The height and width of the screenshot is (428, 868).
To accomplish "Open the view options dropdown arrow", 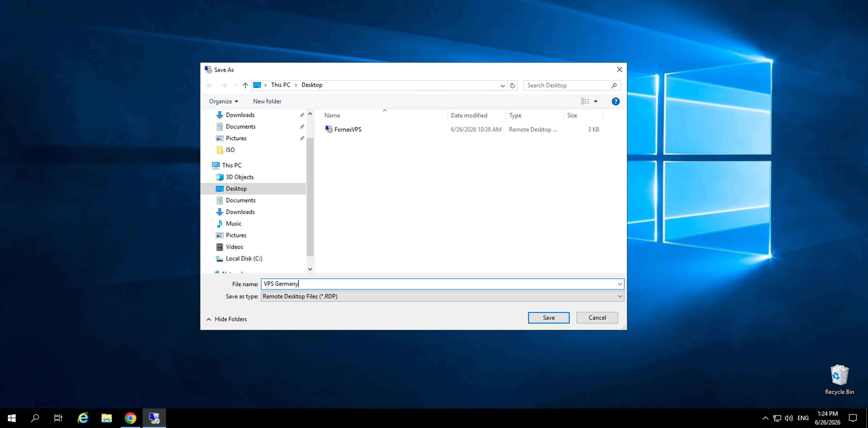I will pyautogui.click(x=596, y=101).
